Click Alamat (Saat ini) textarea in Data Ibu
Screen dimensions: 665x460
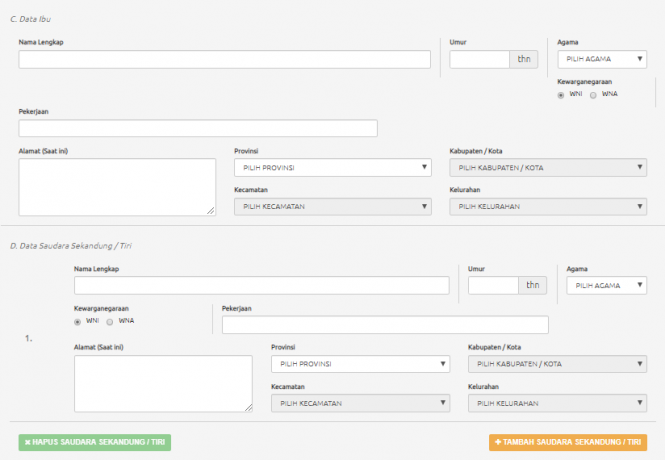pyautogui.click(x=117, y=186)
